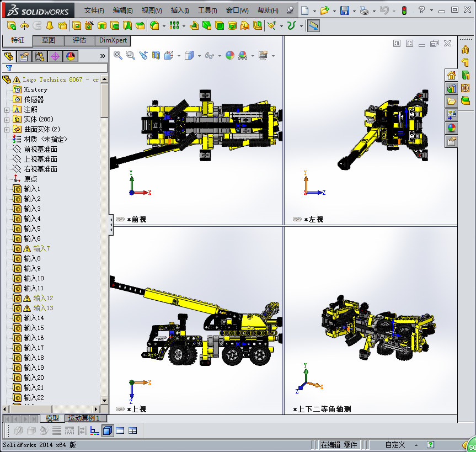Open the DimXpertManager crosshair tab icon
The image size is (476, 452).
(55, 56)
